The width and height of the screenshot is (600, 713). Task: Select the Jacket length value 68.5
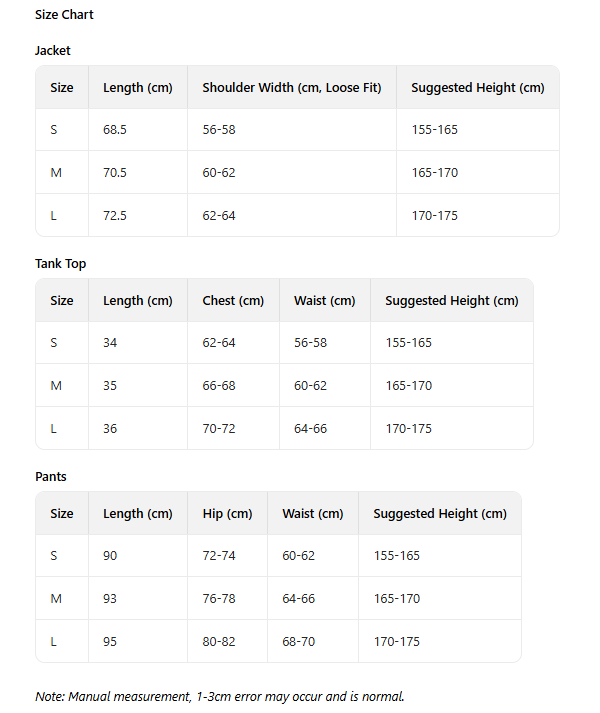coord(116,130)
